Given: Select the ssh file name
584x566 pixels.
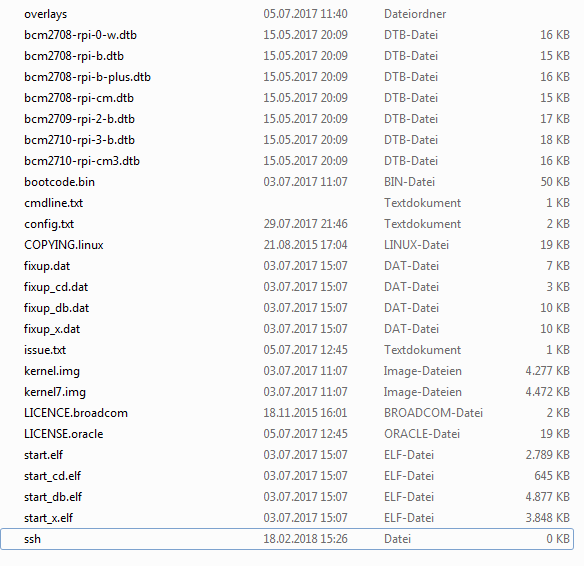Looking at the screenshot, I should coord(32,539).
